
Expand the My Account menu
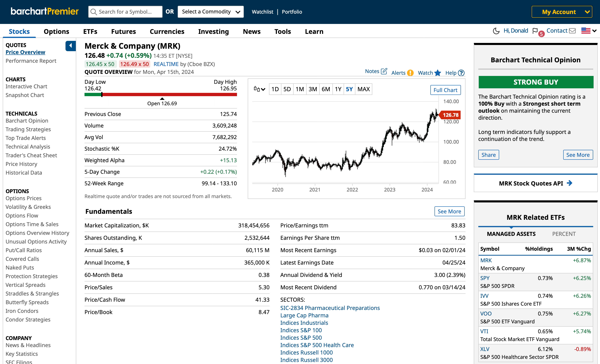[x=562, y=12]
